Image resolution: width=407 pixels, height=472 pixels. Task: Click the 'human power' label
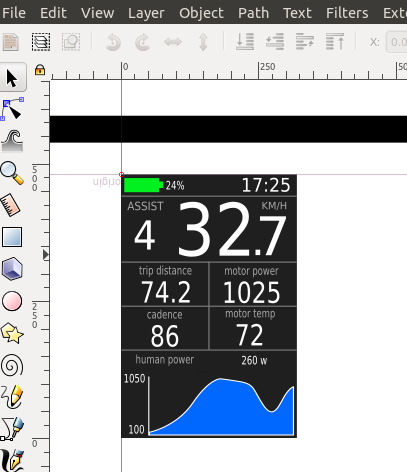pyautogui.click(x=165, y=360)
